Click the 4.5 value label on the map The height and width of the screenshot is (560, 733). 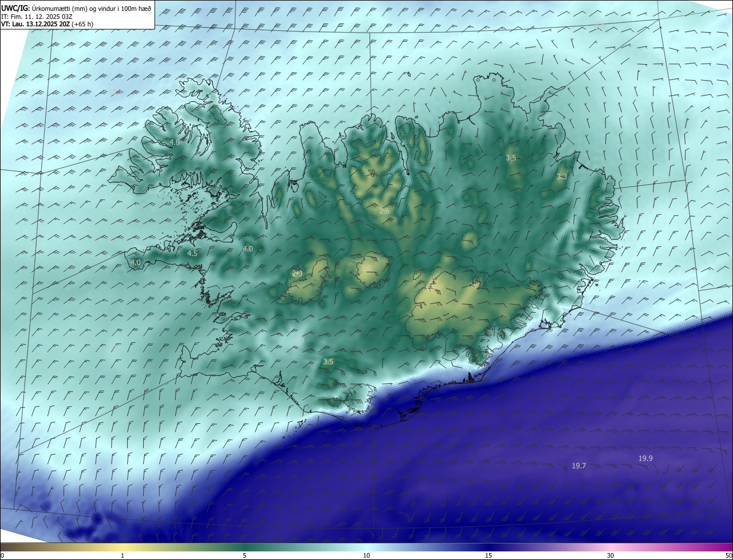click(x=192, y=253)
